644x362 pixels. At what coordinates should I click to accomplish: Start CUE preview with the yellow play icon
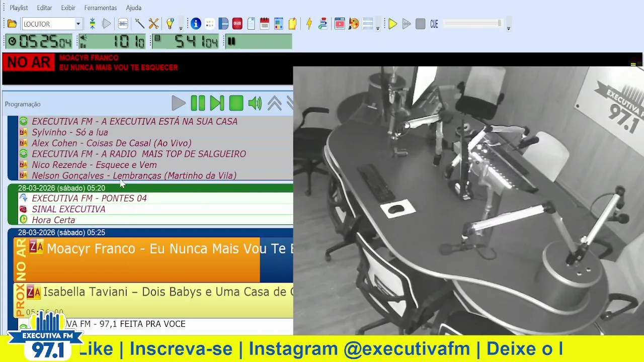coord(393,24)
